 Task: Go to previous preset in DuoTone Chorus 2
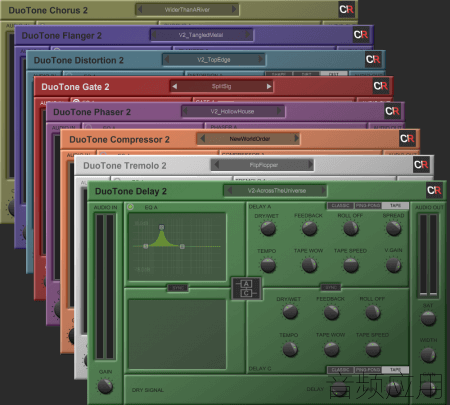140,9
